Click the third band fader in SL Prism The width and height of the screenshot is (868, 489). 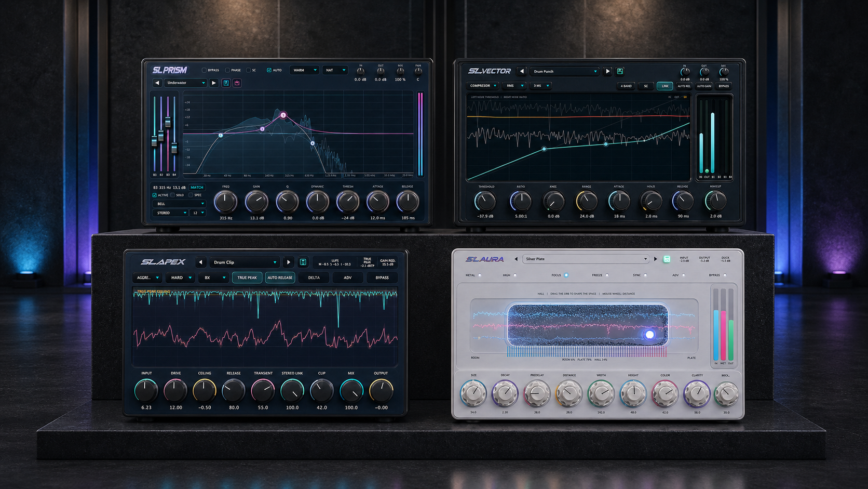(x=168, y=123)
